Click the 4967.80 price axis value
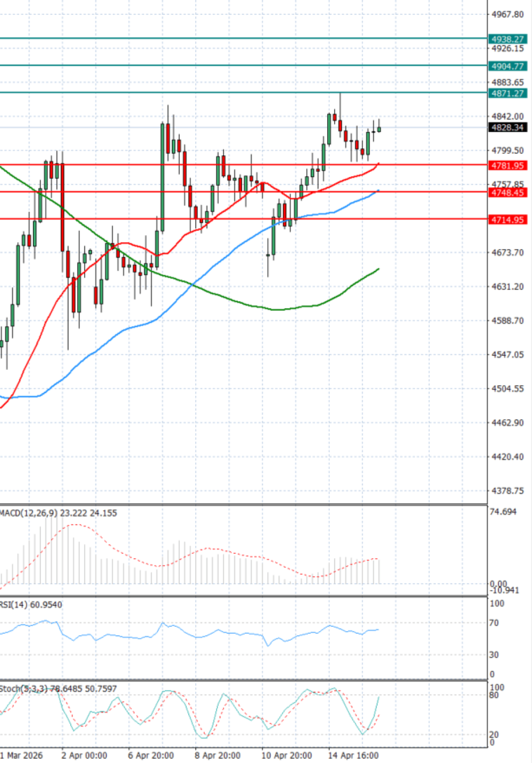Screen dimensions: 532x763 [508, 14]
